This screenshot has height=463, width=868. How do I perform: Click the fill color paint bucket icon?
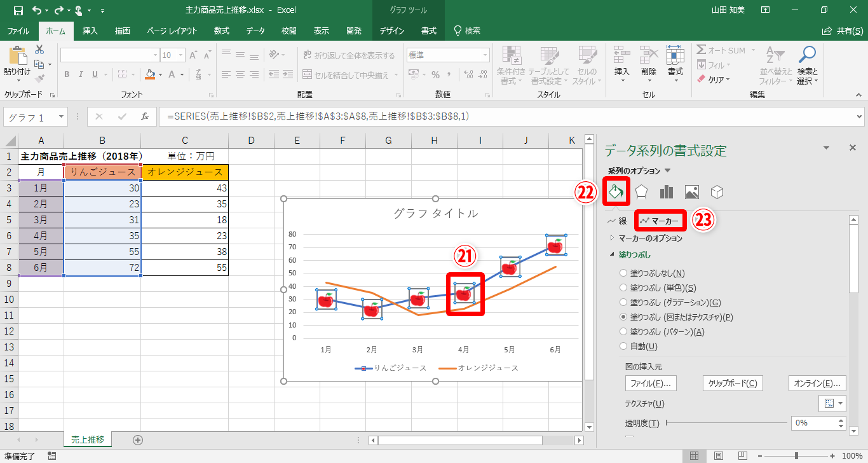coord(150,74)
